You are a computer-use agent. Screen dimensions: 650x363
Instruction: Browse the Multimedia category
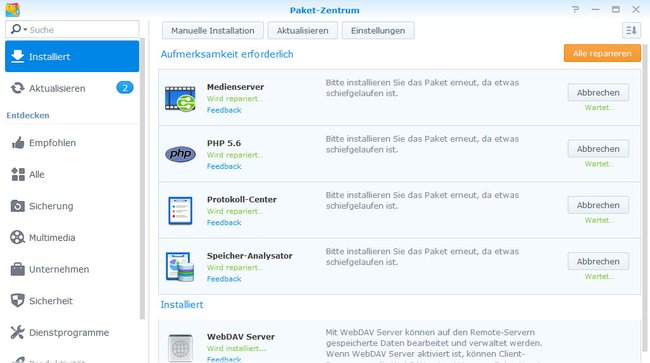click(72, 237)
